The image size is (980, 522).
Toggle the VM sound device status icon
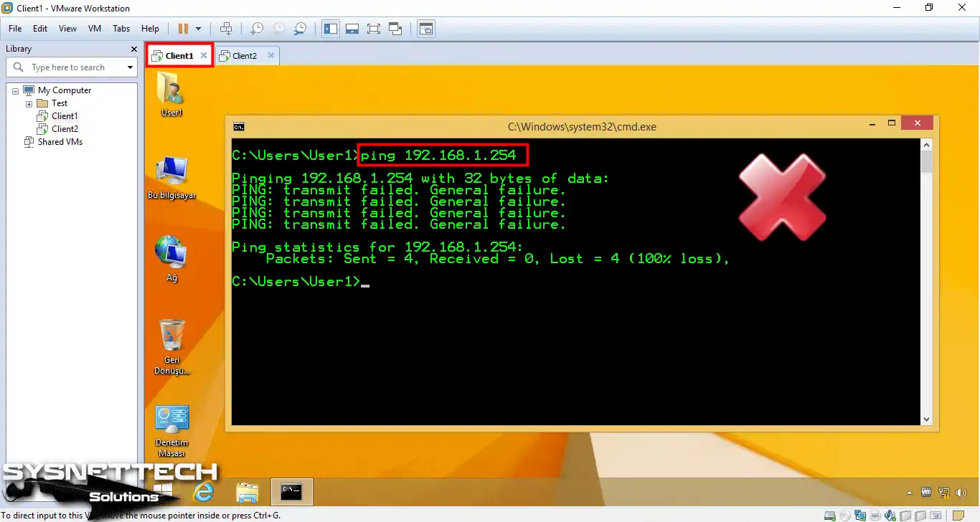889,515
